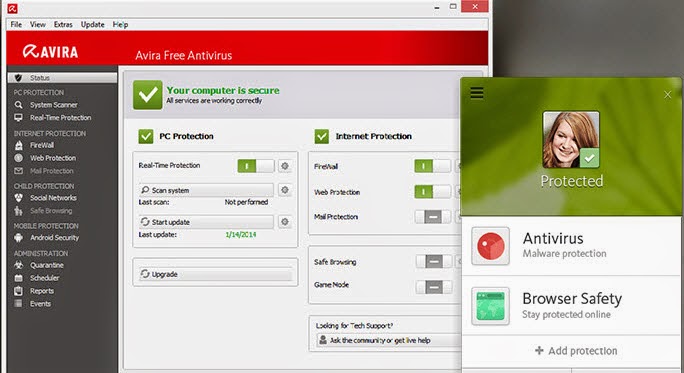Click 'Your computer is secure' heading

click(223, 90)
